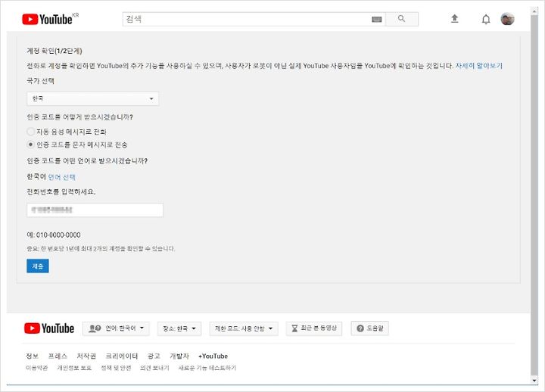Open footer 제한 모드: 사용 안함 dropdown

tap(244, 328)
